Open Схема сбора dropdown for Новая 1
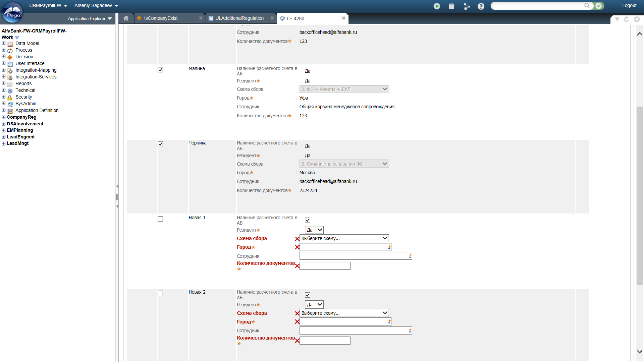The width and height of the screenshot is (644, 362). click(344, 238)
